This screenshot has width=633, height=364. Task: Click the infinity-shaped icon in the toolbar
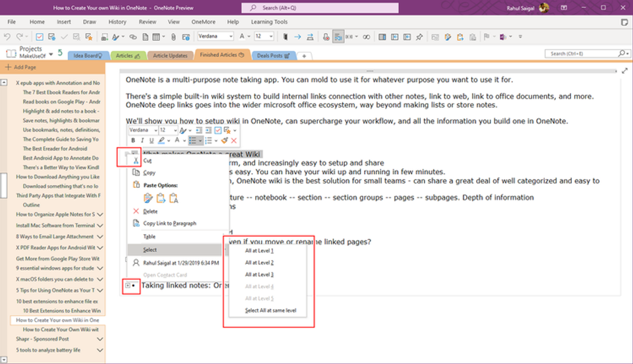coord(366,37)
